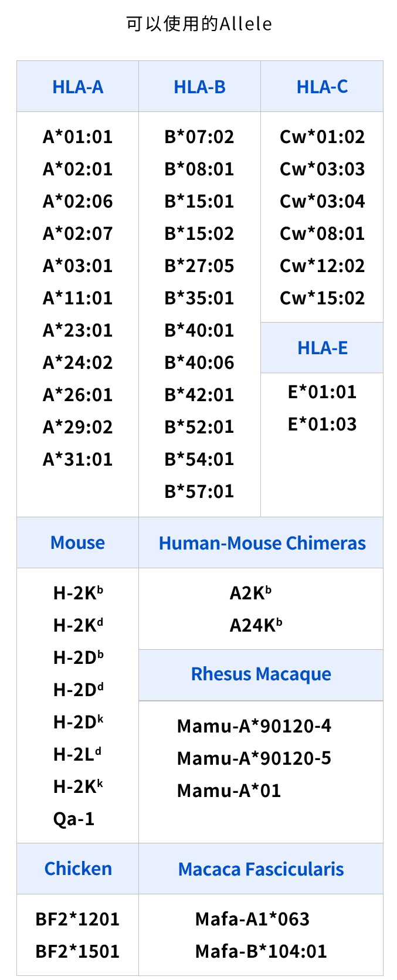The width and height of the screenshot is (397, 980).
Task: Select the Mafa-B*104:01 allele
Action: [261, 951]
